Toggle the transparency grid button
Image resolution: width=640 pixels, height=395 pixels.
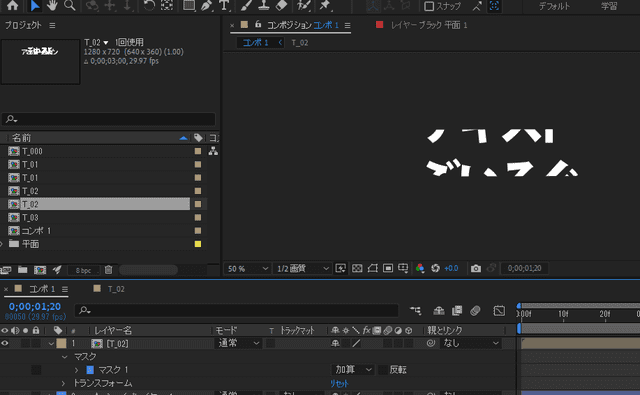pyautogui.click(x=357, y=268)
